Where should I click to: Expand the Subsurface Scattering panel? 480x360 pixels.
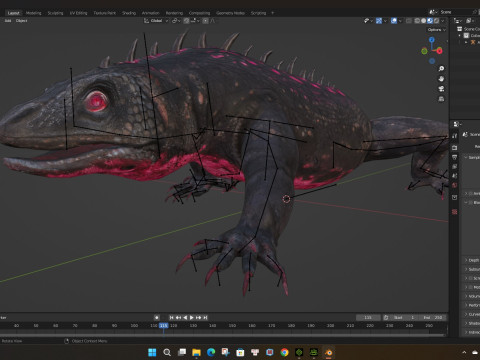pos(466,269)
